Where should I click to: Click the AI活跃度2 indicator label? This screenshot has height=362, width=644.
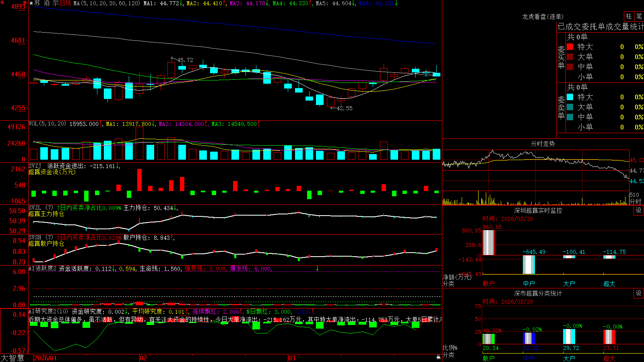click(43, 268)
